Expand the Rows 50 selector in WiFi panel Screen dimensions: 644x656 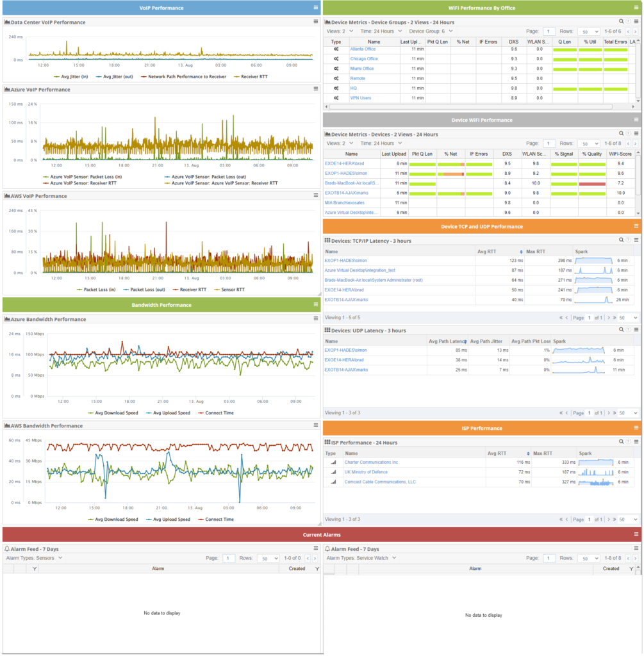(589, 31)
